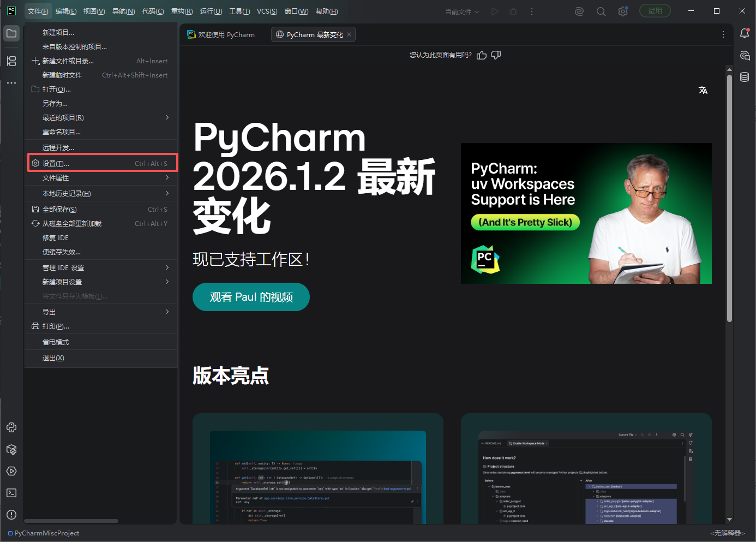The width and height of the screenshot is (756, 542).
Task: Click the PyCharm logo in the title bar
Action: coord(11,11)
